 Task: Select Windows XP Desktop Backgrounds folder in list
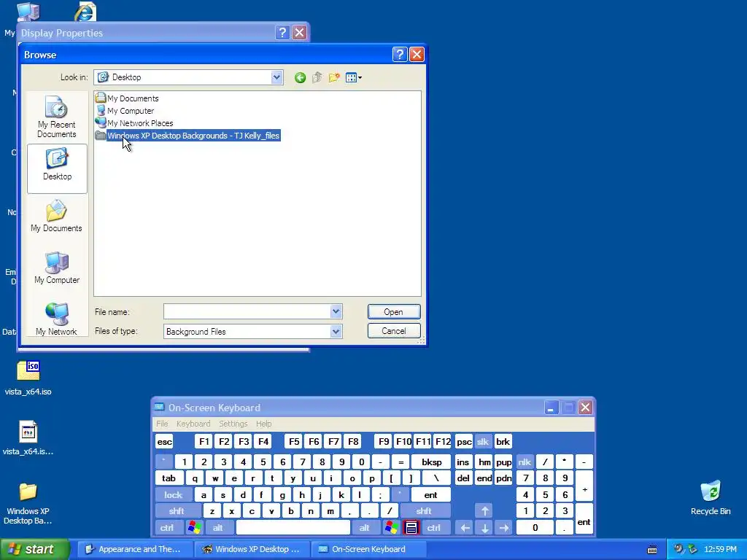(x=187, y=136)
